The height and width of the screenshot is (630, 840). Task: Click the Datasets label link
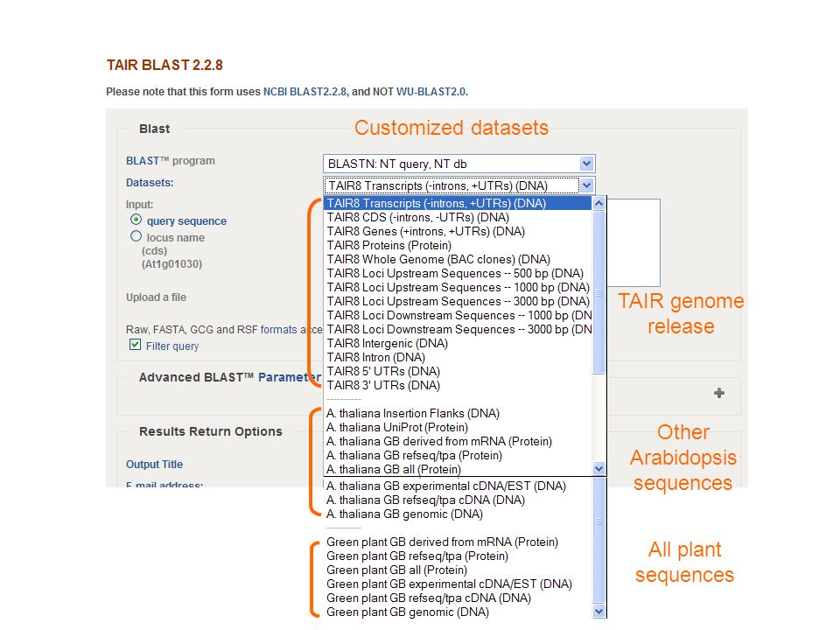(150, 183)
